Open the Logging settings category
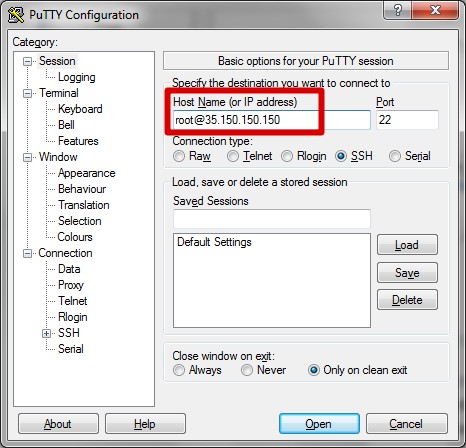The width and height of the screenshot is (466, 448). [77, 77]
